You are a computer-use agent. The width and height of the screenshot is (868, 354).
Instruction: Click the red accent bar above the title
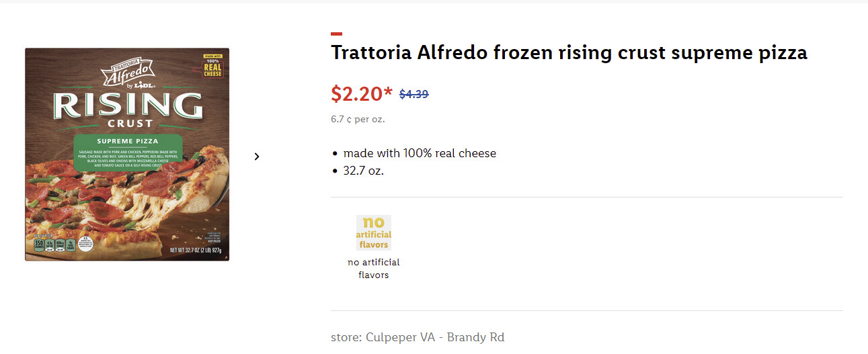[336, 34]
